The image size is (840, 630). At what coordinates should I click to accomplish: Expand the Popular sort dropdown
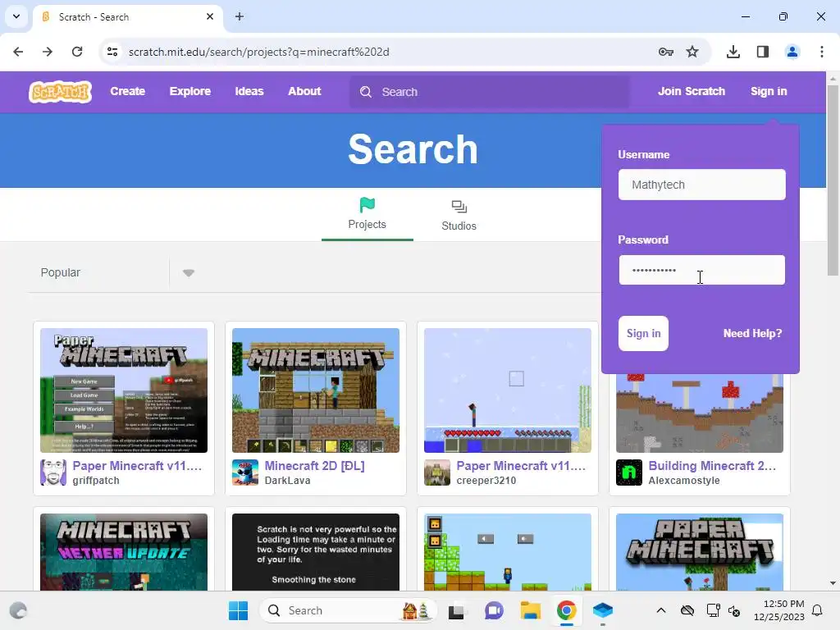point(188,272)
